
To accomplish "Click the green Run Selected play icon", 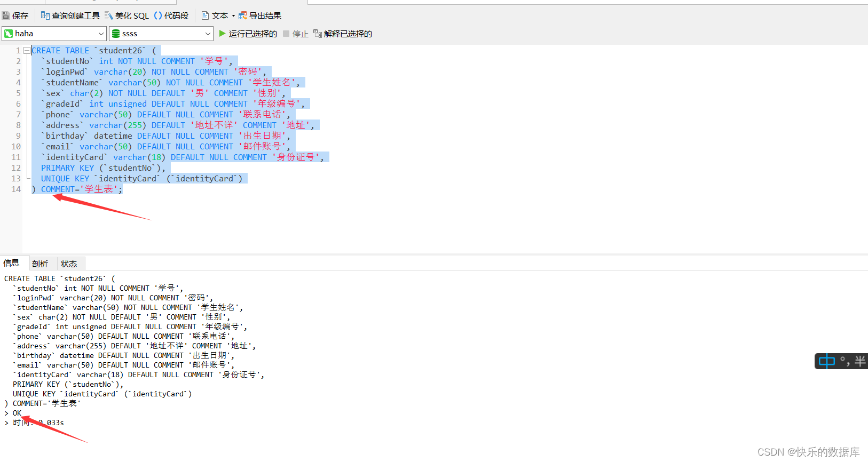I will (223, 34).
